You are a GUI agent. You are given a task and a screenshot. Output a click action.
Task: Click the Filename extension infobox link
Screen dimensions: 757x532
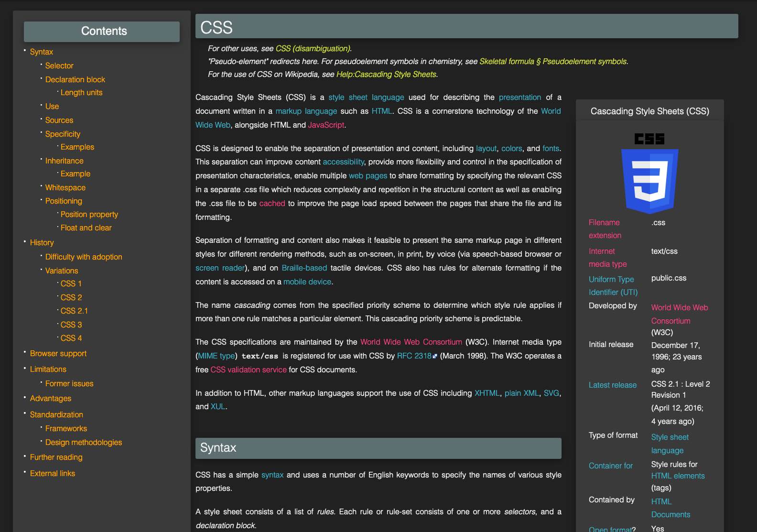tap(605, 229)
